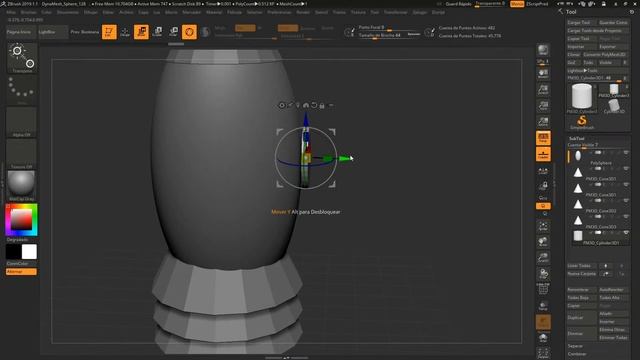Open the Material menu
The image size is (640, 360).
214,12
